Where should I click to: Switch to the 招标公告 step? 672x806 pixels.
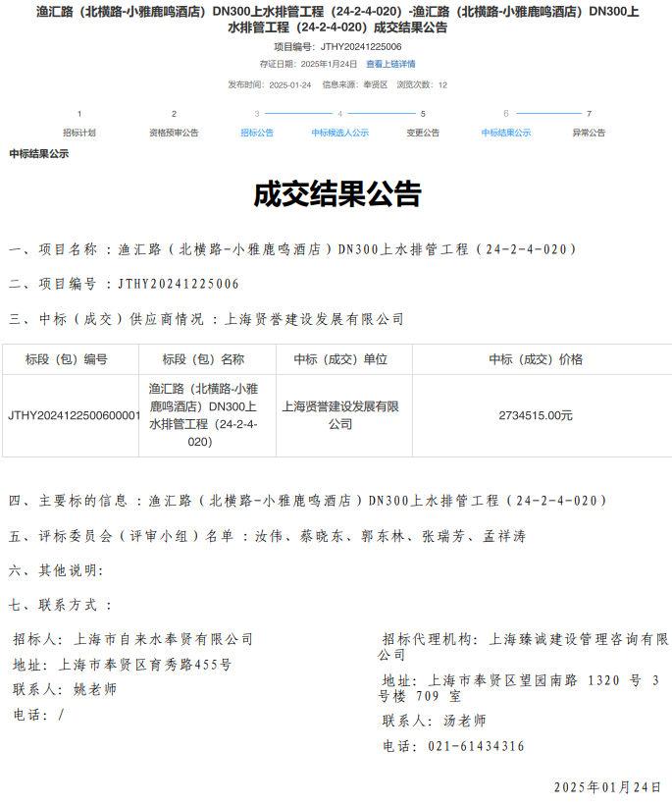click(x=257, y=133)
